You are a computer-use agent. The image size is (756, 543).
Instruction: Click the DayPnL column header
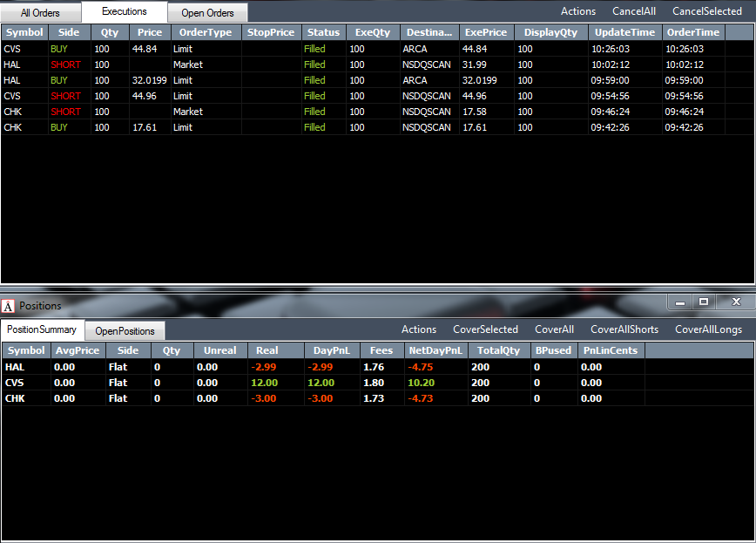[332, 350]
